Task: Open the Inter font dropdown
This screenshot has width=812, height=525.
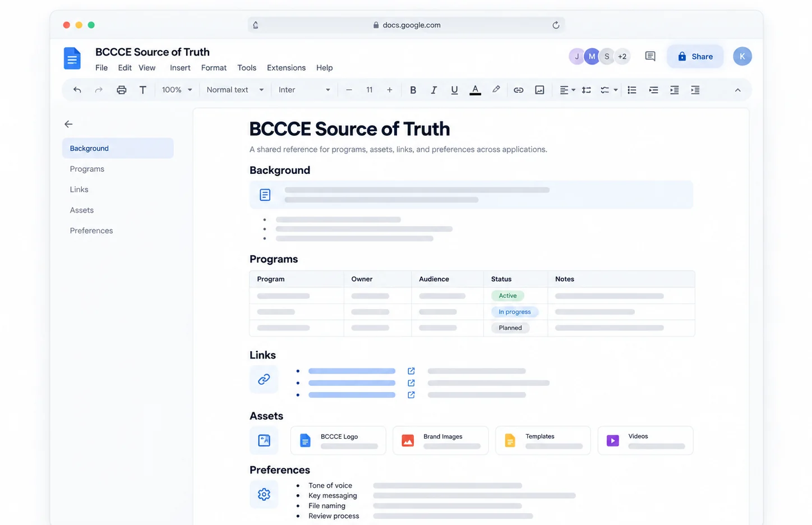Action: point(304,90)
